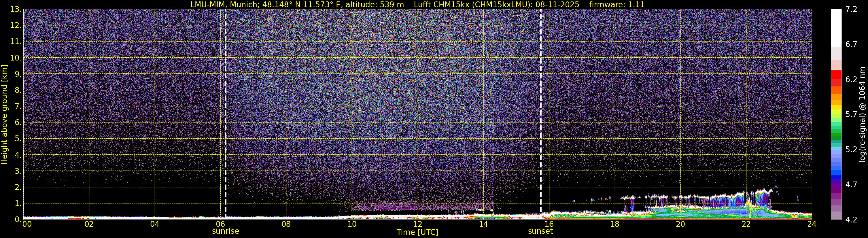Click the y-axis tick label '5.'
Viewport: 868px width, 238px height.
(x=18, y=139)
